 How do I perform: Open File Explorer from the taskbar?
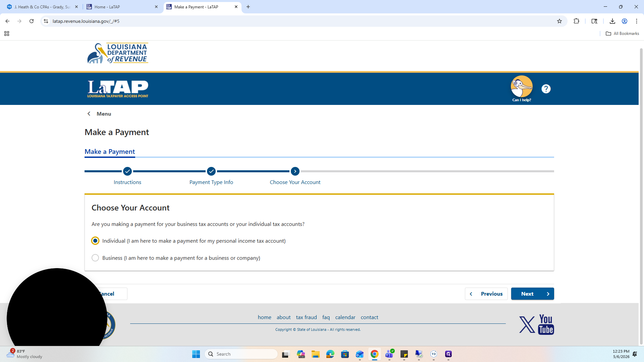coord(316,354)
